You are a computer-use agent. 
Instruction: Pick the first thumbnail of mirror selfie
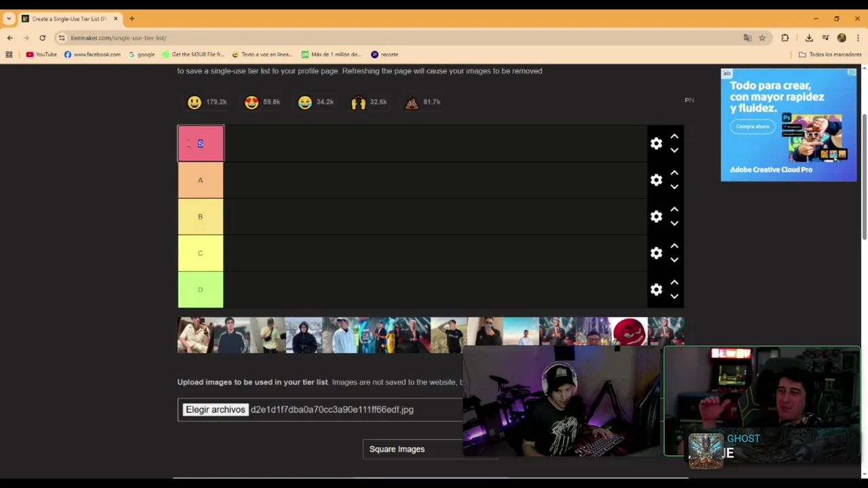click(x=195, y=335)
